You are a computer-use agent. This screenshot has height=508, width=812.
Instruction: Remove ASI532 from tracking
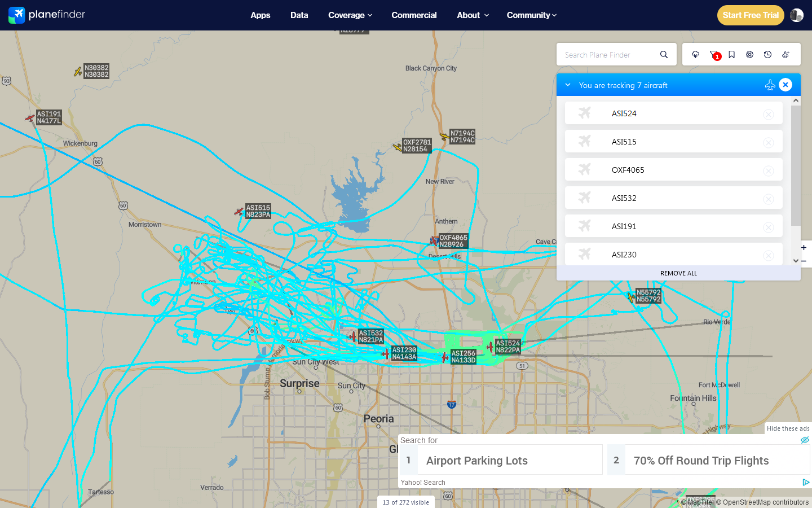[x=769, y=199]
